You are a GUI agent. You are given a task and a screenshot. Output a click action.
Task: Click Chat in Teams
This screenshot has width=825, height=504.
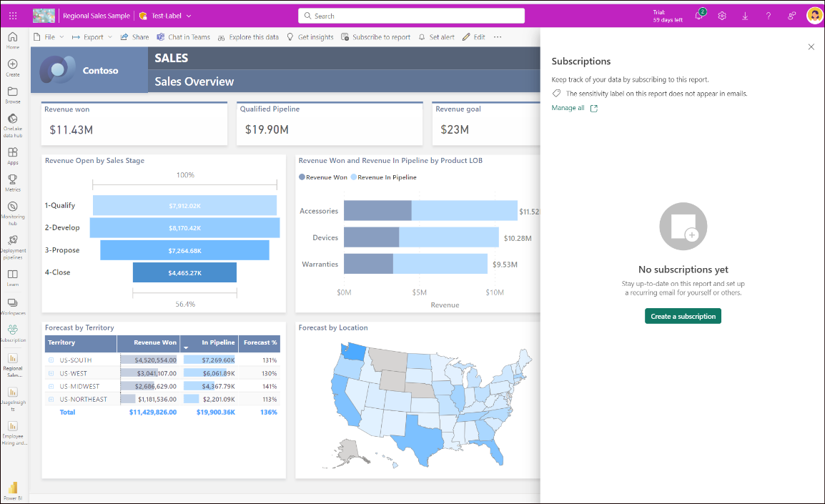pyautogui.click(x=183, y=37)
